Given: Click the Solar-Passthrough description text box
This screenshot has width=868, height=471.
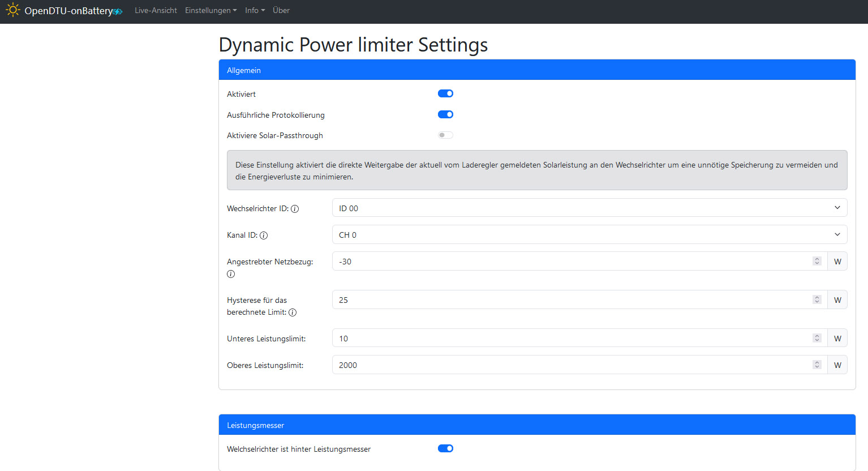Looking at the screenshot, I should click(x=537, y=170).
